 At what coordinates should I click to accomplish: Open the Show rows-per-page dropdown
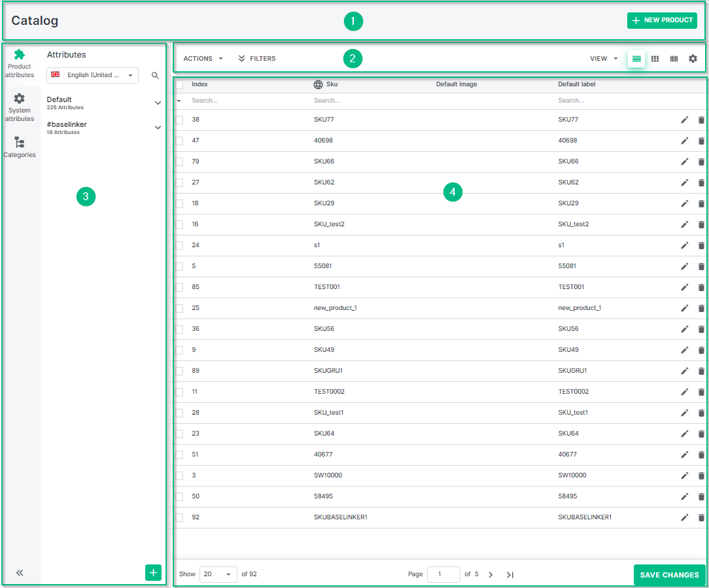click(x=218, y=574)
